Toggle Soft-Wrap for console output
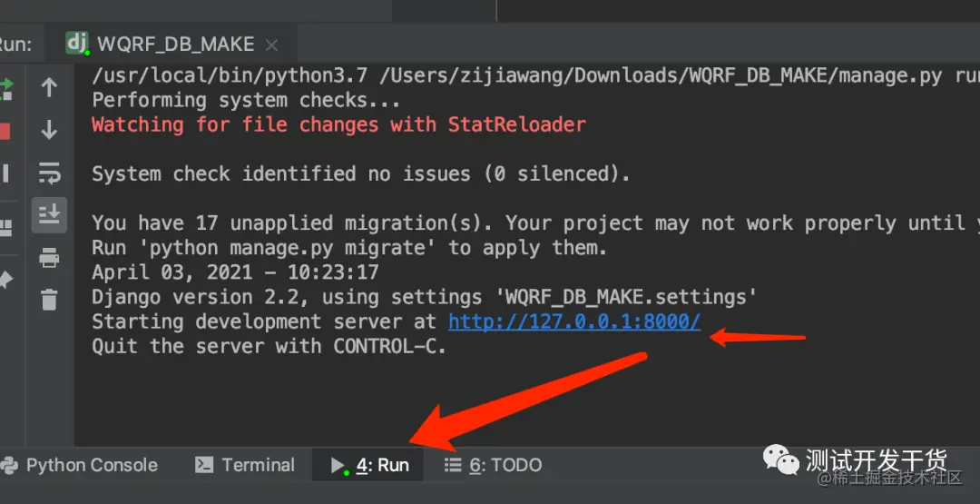The image size is (980, 504). click(49, 173)
